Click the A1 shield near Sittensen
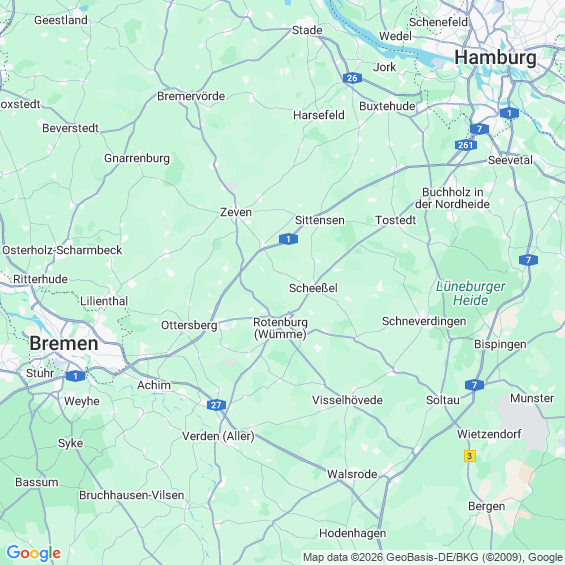The width and height of the screenshot is (565, 565). [x=288, y=239]
